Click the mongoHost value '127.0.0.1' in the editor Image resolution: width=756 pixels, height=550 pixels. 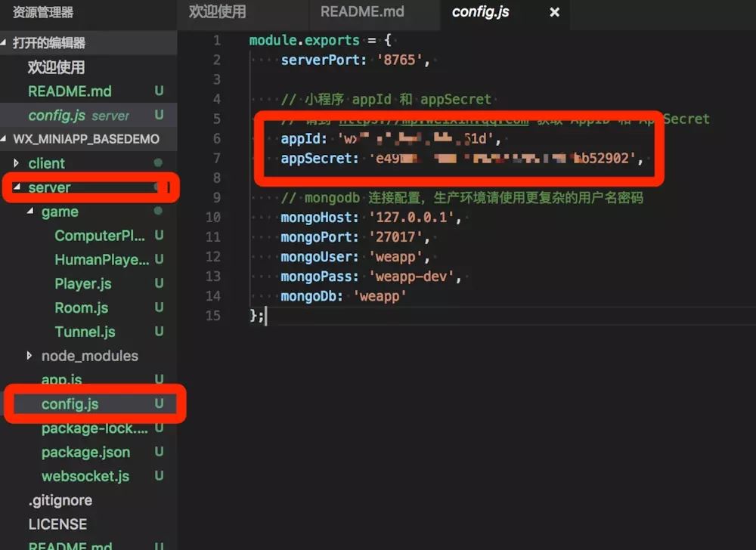(414, 218)
